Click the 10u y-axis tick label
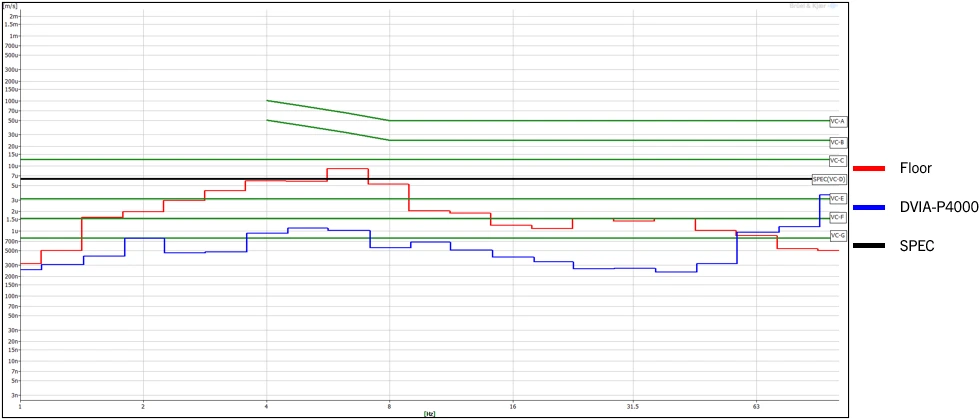The width and height of the screenshot is (980, 420). point(15,166)
